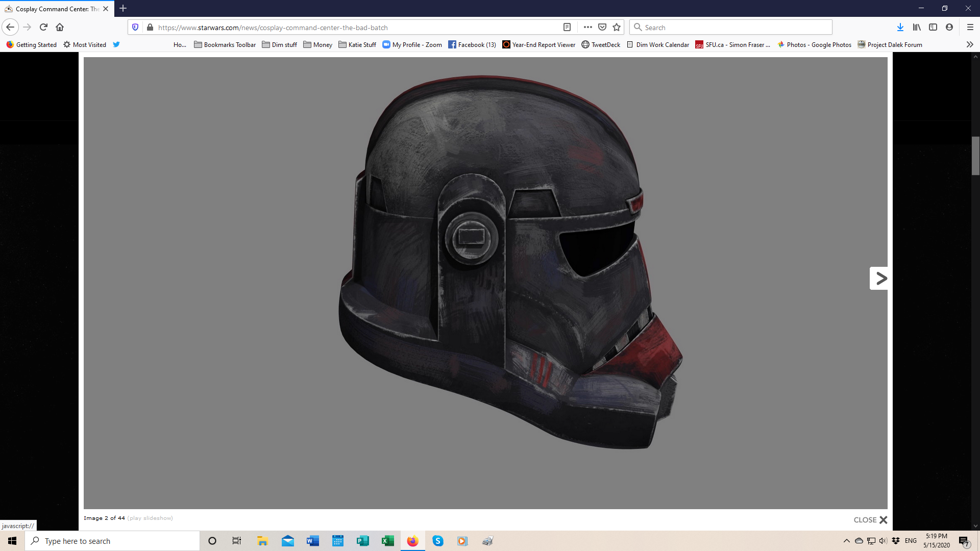Open Action Center notifications
The image size is (980, 551).
(964, 541)
